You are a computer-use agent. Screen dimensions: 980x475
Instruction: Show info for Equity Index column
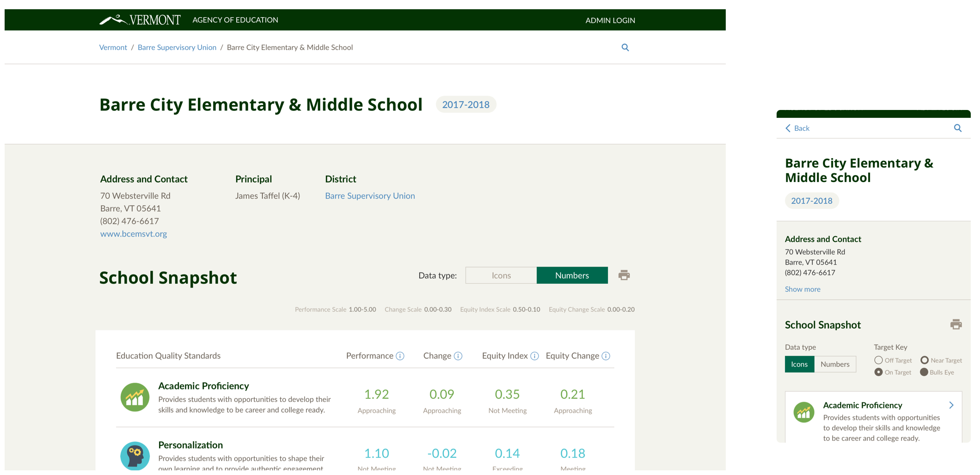click(534, 356)
